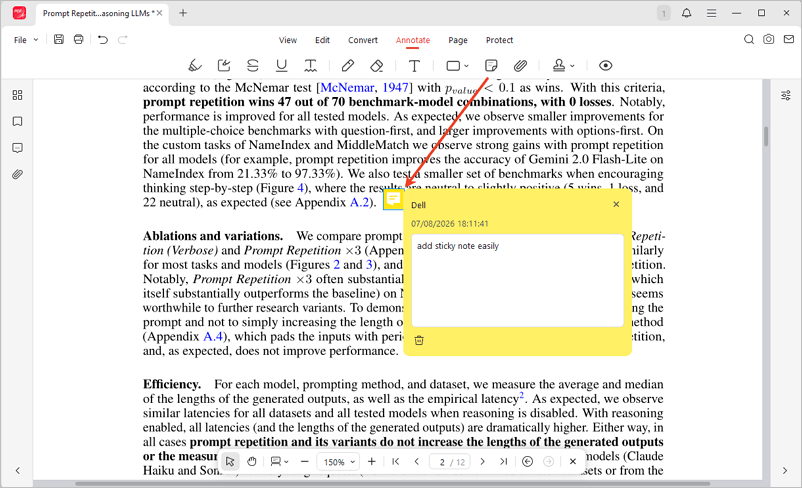This screenshot has width=802, height=488.
Task: Switch to the View tab
Action: (x=287, y=40)
